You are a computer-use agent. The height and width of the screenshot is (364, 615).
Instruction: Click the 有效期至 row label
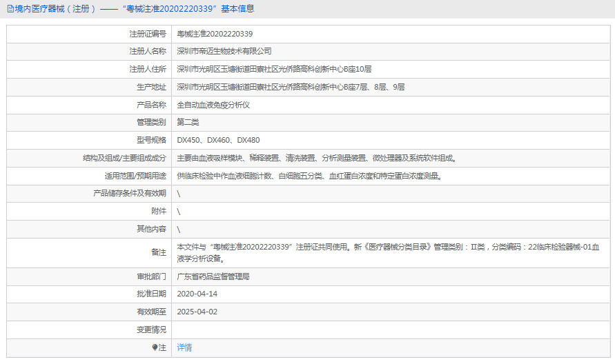click(x=151, y=312)
